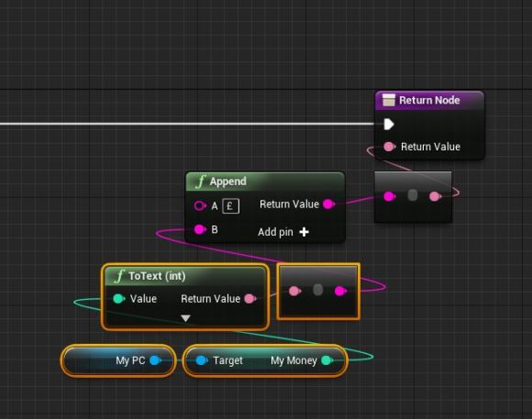The height and width of the screenshot is (419, 532).
Task: Select the My PC variable node label
Action: tap(130, 360)
